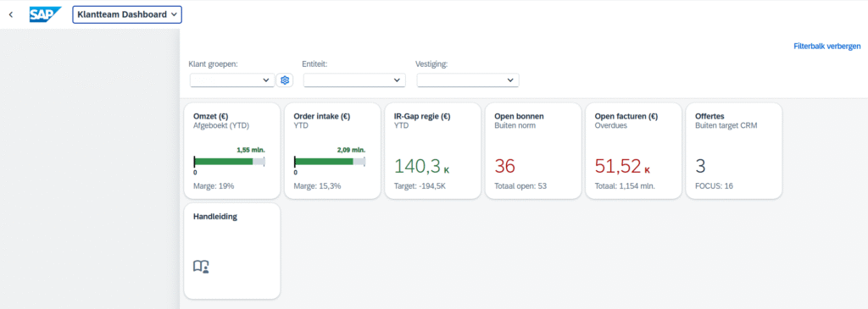Click the SAP logo
The image size is (868, 309).
pyautogui.click(x=46, y=14)
